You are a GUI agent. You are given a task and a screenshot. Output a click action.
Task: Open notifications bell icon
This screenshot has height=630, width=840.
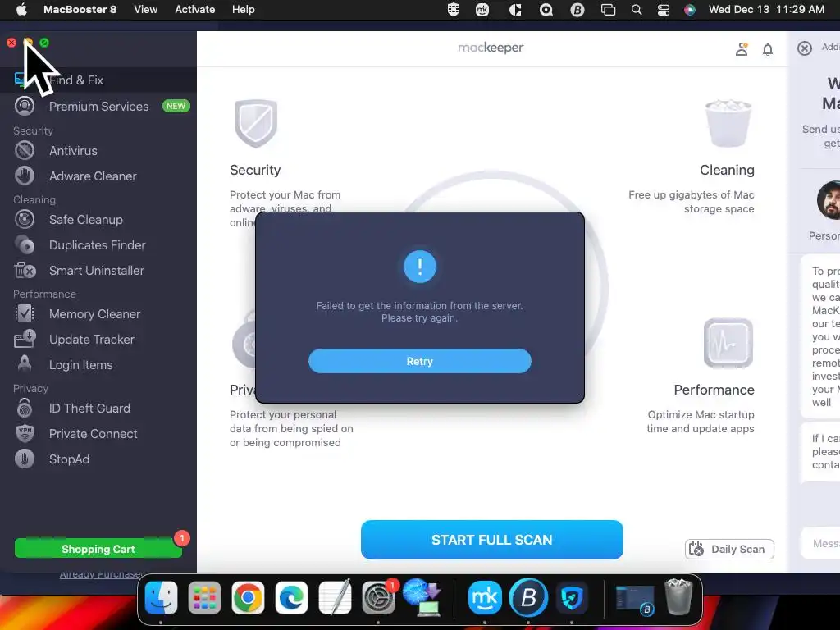pos(768,49)
